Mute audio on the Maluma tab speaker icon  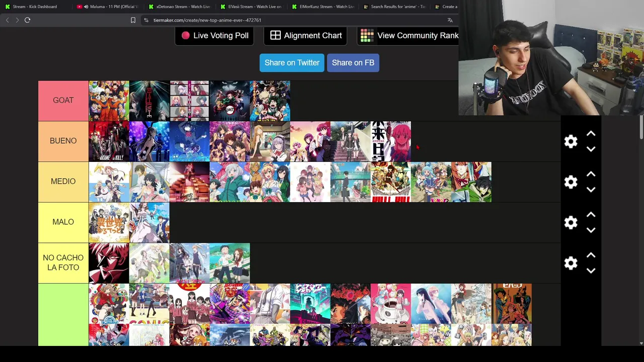pos(86,7)
